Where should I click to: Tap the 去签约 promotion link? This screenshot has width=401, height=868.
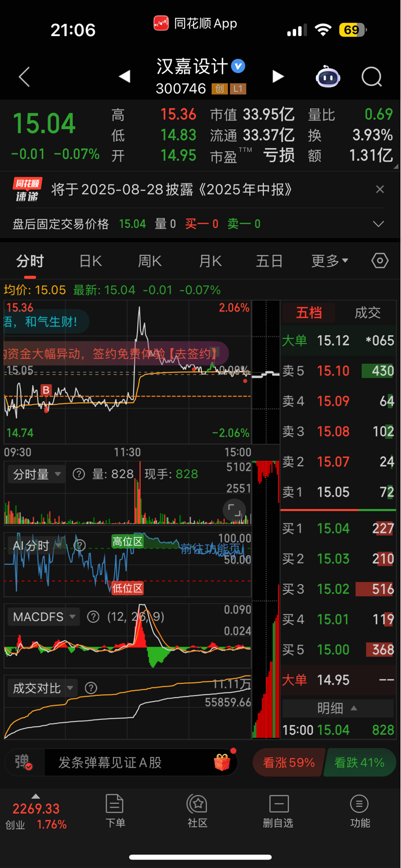193,354
